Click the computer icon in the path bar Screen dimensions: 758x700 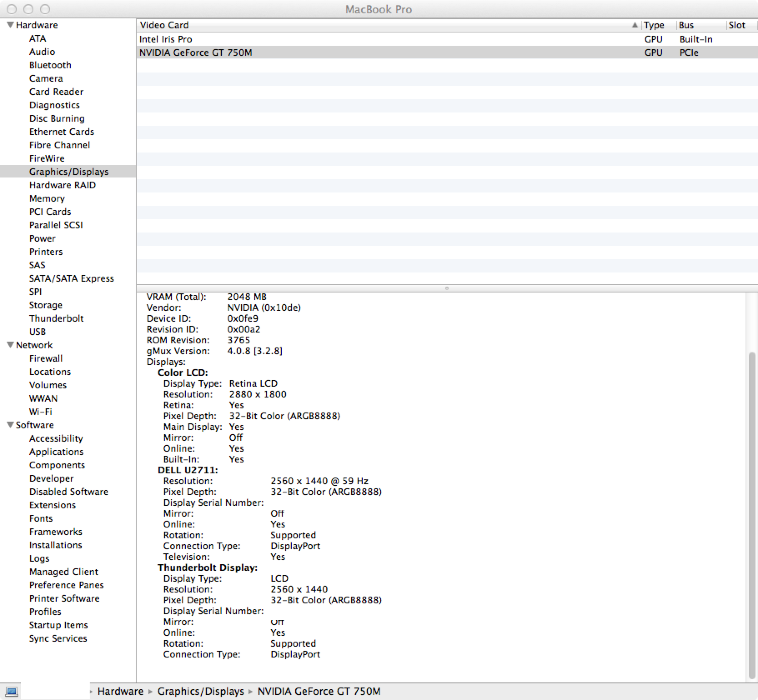tap(12, 692)
